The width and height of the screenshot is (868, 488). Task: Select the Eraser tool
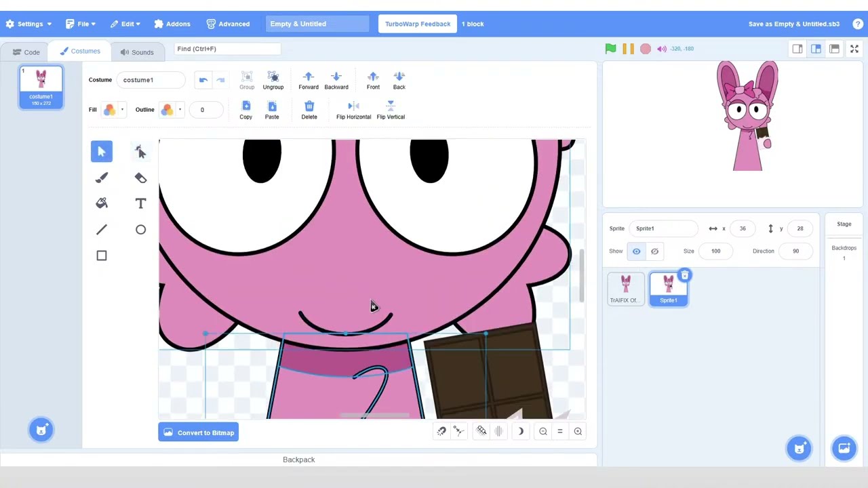[x=140, y=178]
